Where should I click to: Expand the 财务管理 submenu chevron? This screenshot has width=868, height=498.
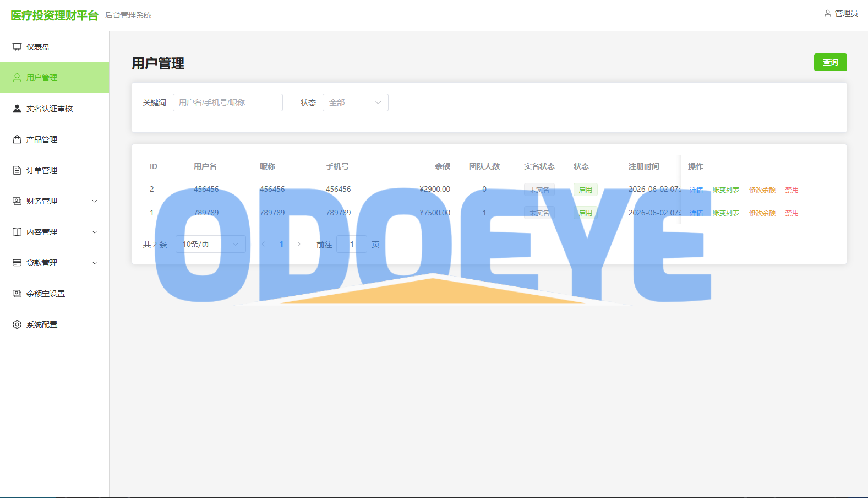click(95, 201)
